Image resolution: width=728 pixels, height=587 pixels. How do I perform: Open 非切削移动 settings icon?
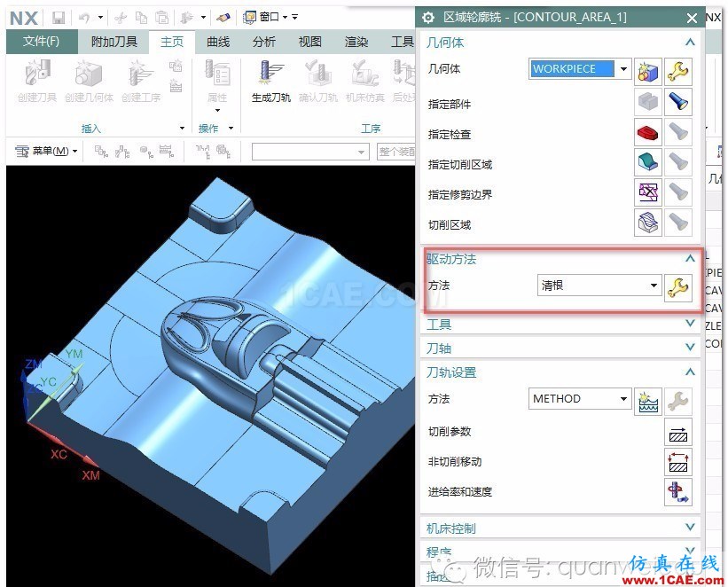[677, 462]
